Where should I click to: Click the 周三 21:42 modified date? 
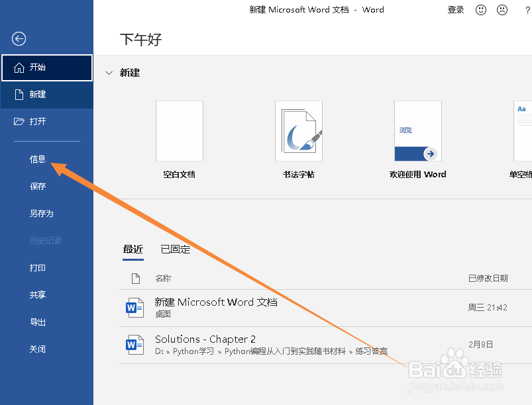pyautogui.click(x=488, y=308)
